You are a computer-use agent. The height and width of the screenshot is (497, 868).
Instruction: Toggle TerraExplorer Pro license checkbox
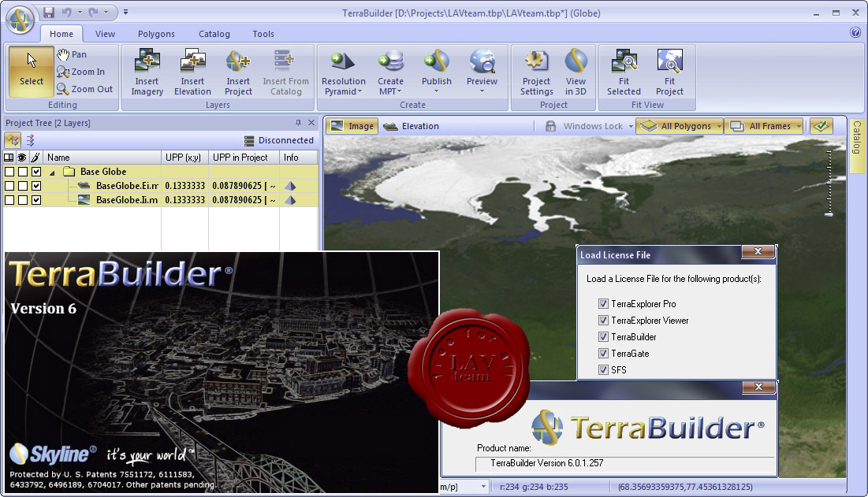coord(603,303)
